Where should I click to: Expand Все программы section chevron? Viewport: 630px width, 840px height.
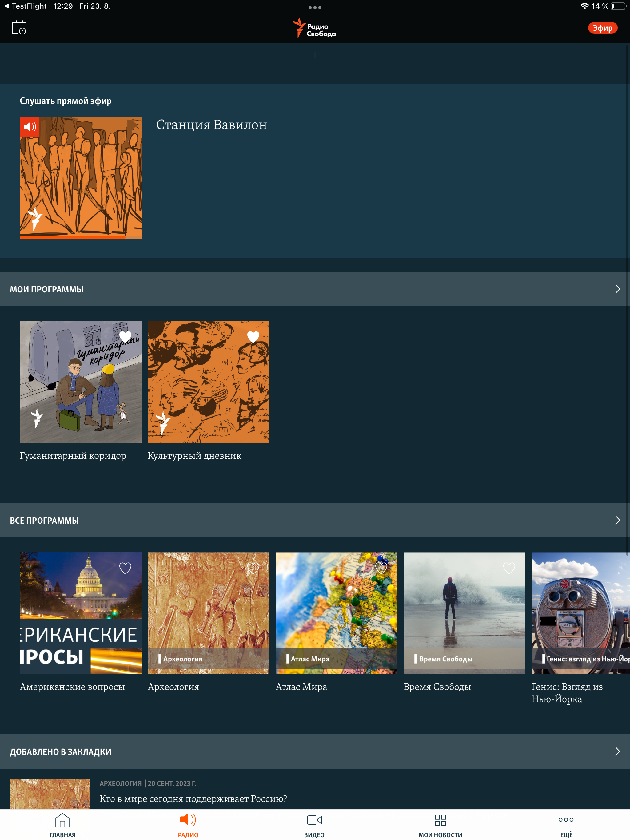pos(617,520)
